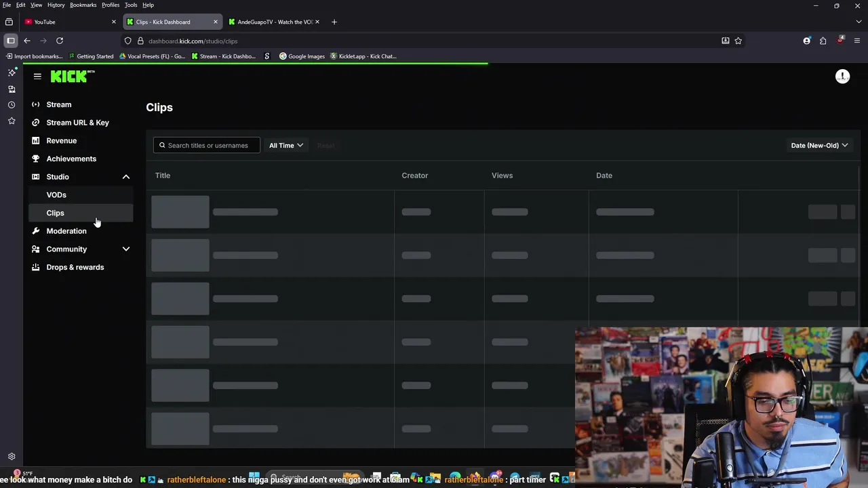The image size is (868, 488).
Task: List all tabs with the chevron
Action: 859,22
